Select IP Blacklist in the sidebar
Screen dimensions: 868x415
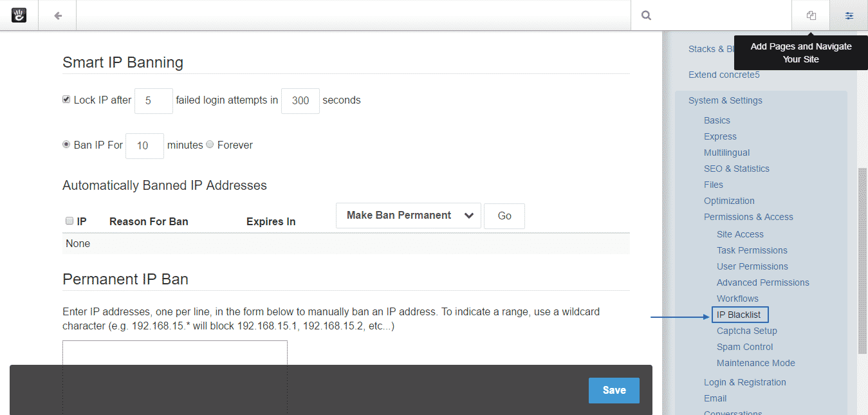coord(739,315)
